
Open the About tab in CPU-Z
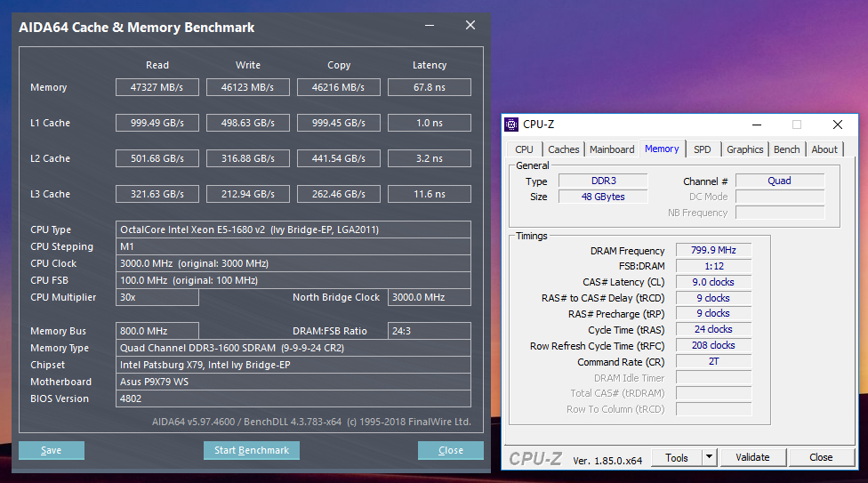pyautogui.click(x=824, y=149)
